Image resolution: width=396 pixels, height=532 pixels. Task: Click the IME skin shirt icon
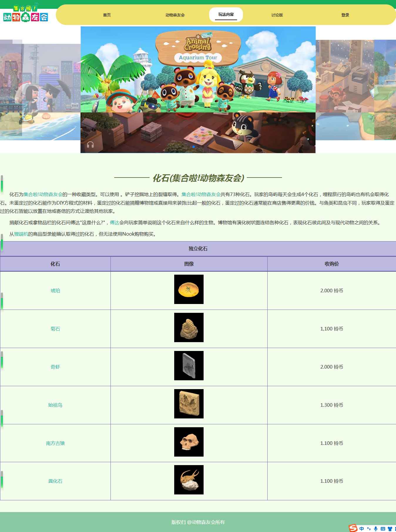(390, 528)
